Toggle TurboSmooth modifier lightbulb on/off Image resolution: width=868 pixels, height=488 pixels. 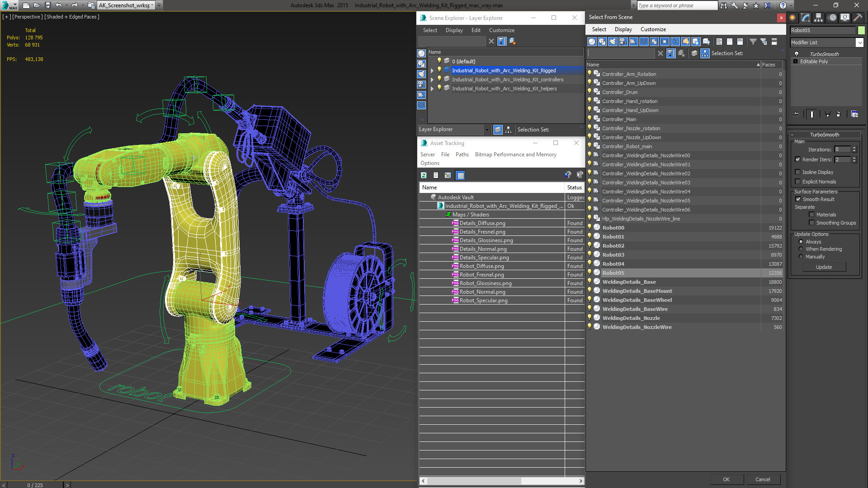797,54
